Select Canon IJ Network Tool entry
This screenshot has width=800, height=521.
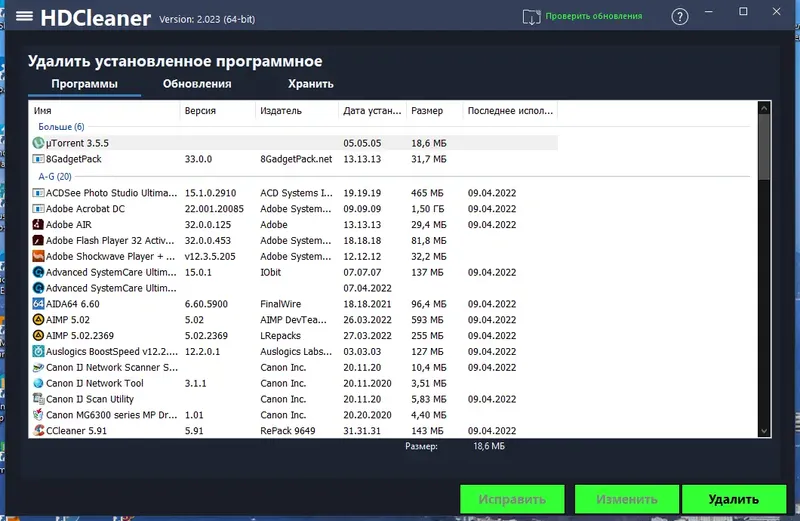(95, 383)
